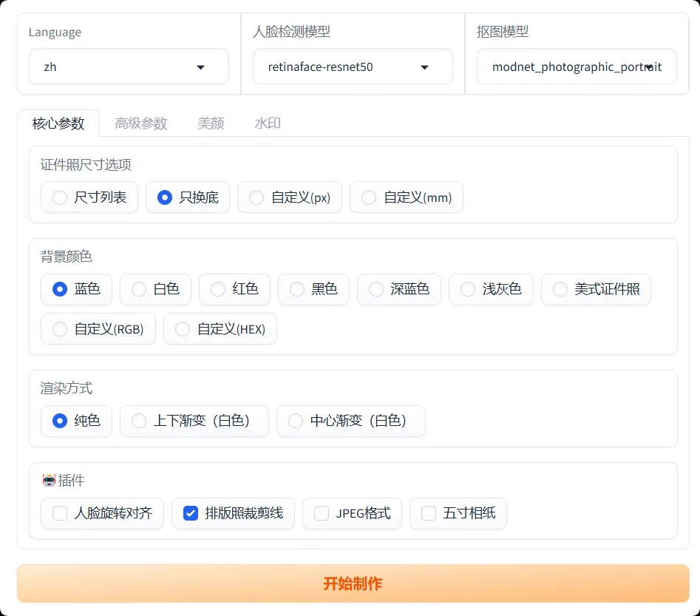Open the 美颜 tab

pyautogui.click(x=211, y=123)
